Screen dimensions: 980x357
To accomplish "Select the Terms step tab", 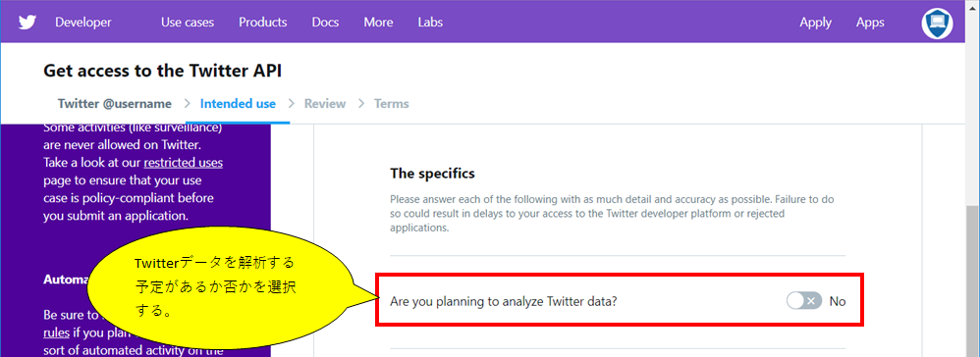I will point(392,104).
